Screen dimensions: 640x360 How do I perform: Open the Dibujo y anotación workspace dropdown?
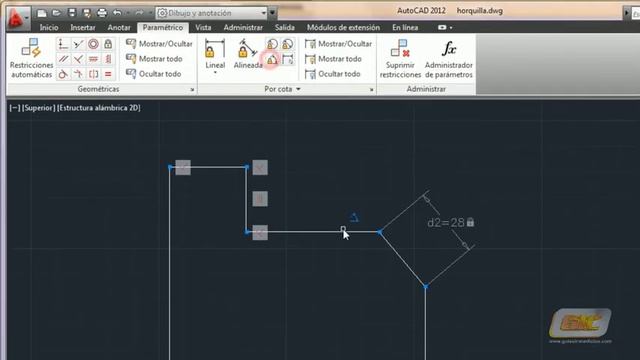tap(211, 13)
